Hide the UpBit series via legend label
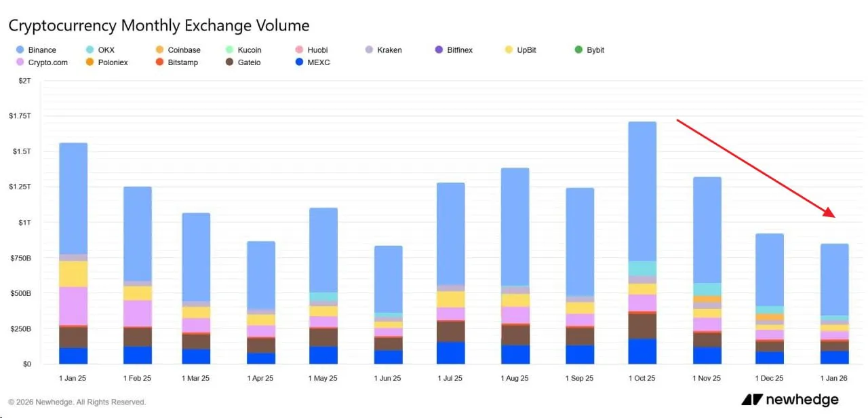The image size is (868, 418). pyautogui.click(x=526, y=50)
